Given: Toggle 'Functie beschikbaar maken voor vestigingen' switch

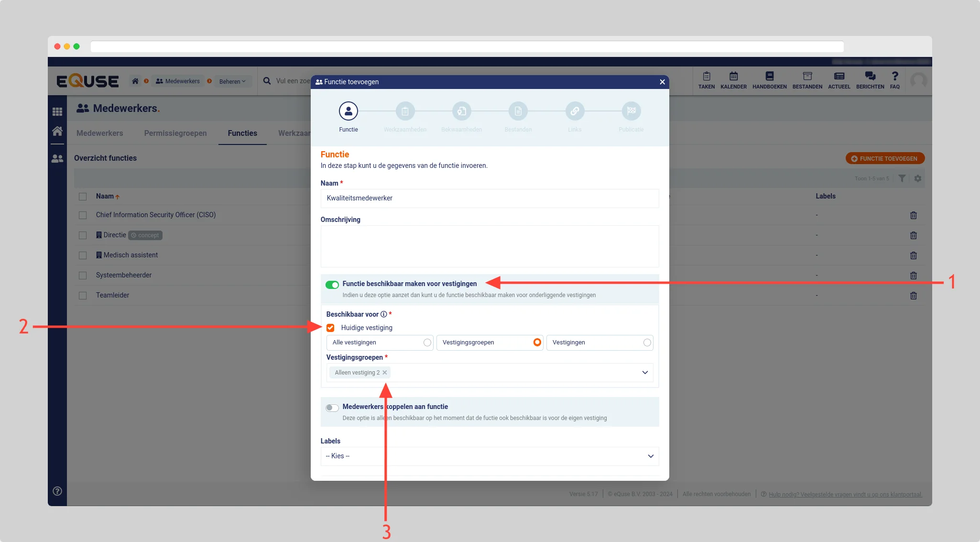Looking at the screenshot, I should coord(332,285).
